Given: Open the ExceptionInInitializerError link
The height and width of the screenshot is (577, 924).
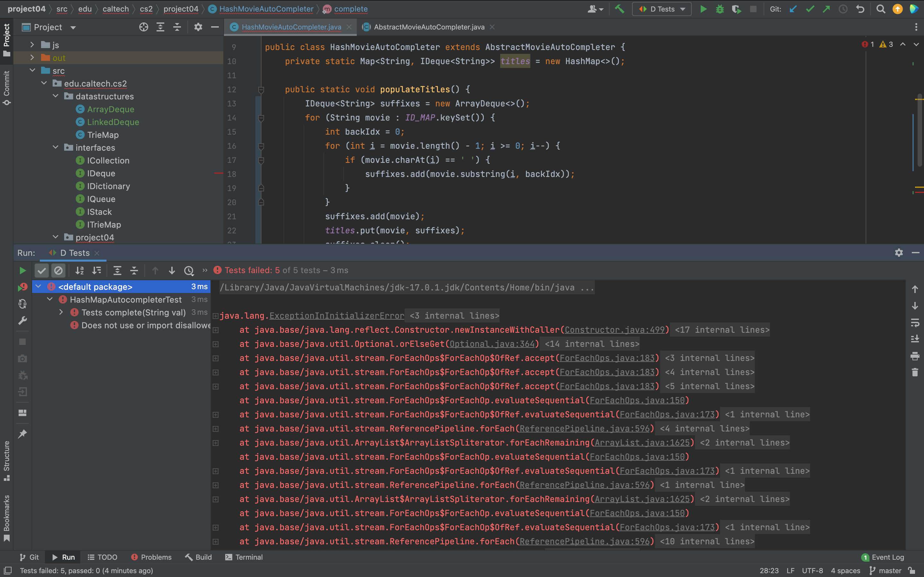Looking at the screenshot, I should 336,316.
